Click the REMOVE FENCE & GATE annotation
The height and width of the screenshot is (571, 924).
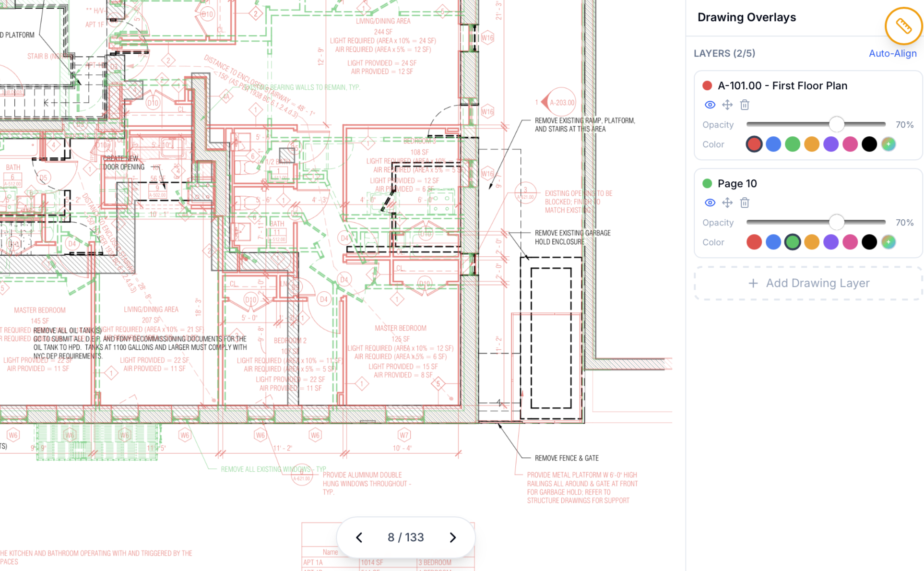(567, 458)
